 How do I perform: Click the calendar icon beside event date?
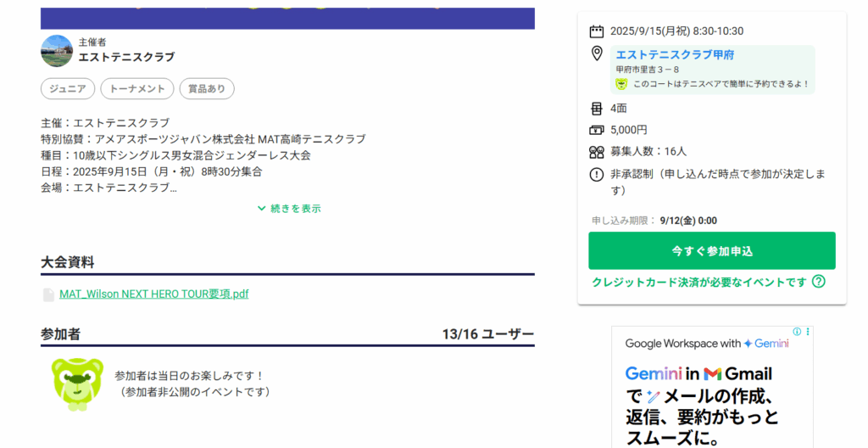tap(597, 31)
